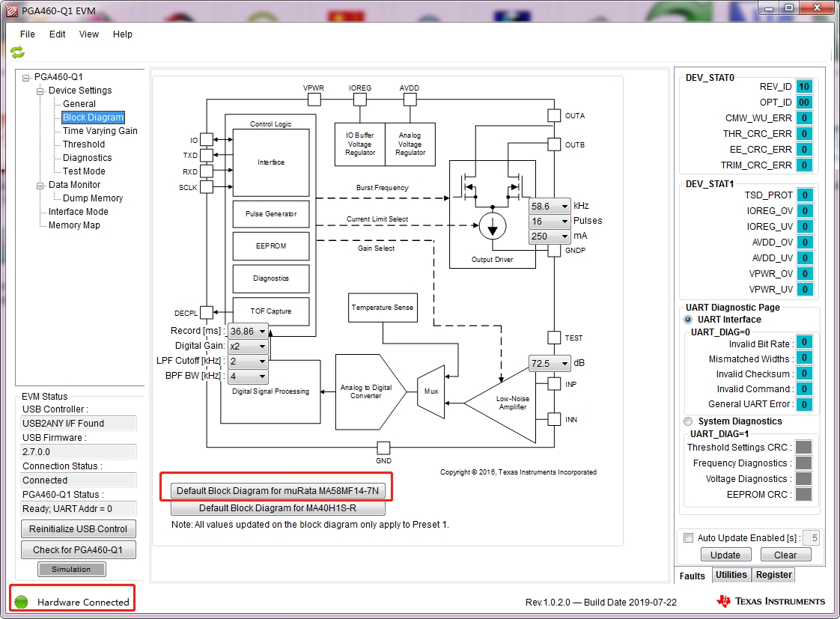The width and height of the screenshot is (840, 619).
Task: Switch to the Faults tab
Action: click(693, 576)
